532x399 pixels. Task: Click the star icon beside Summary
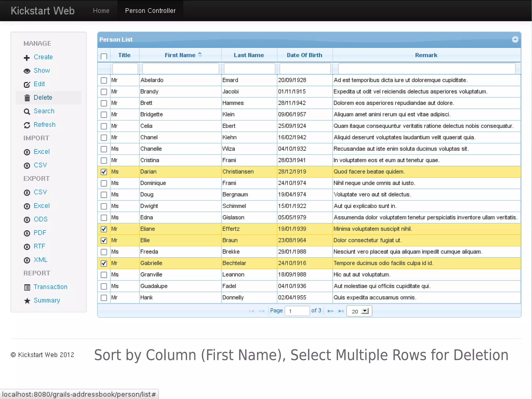click(x=27, y=301)
